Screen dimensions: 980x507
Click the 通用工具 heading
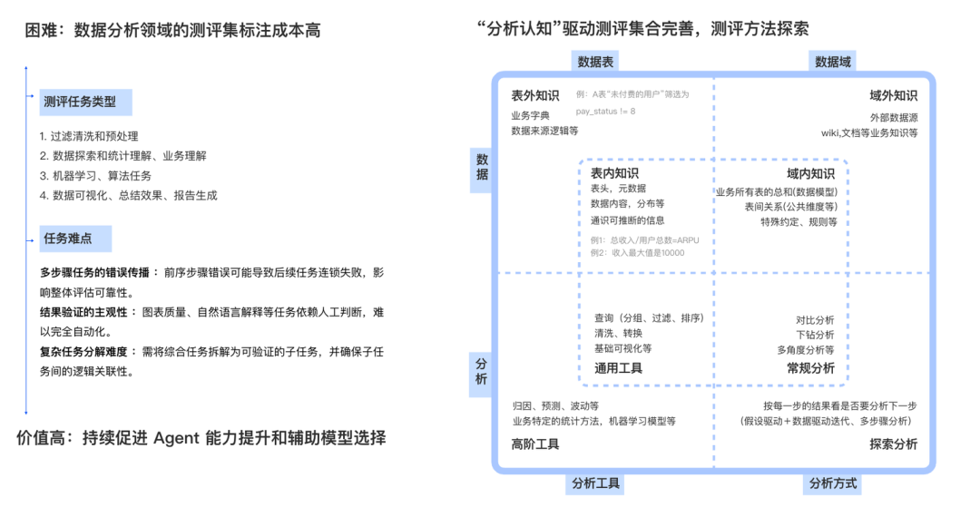point(618,368)
